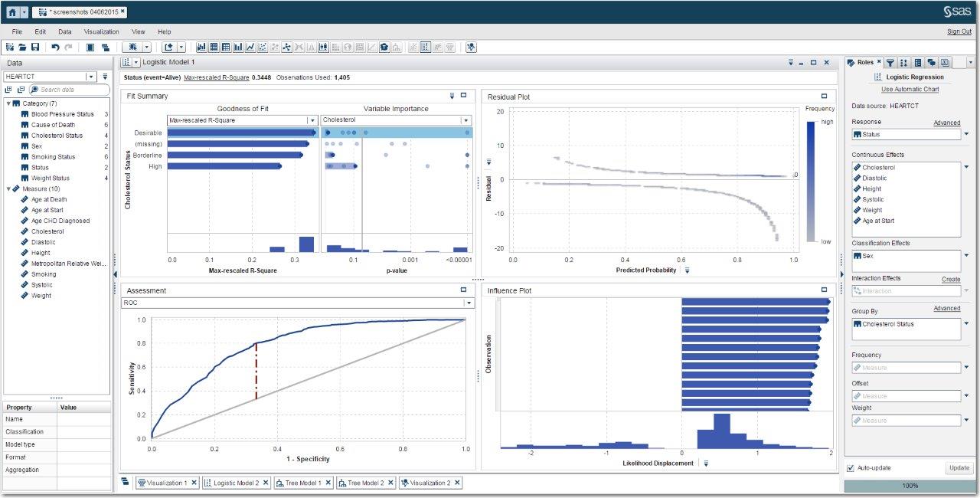Click the Home icon button
The width and height of the screenshot is (980, 498).
(12, 12)
